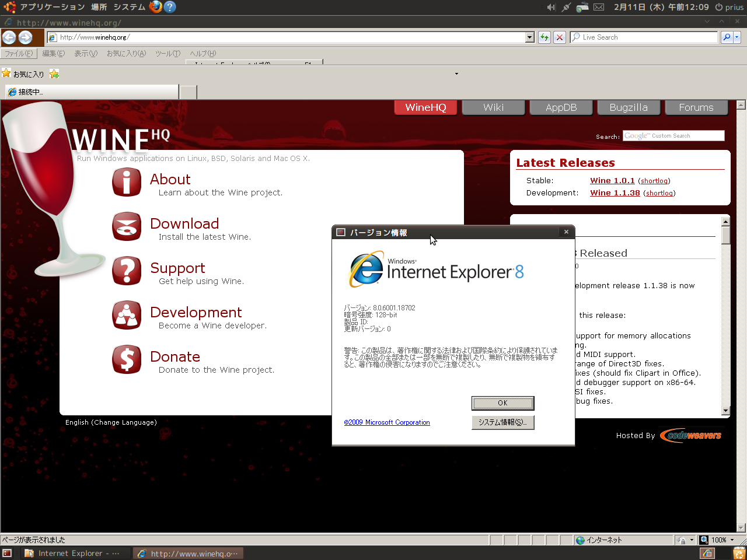Click the trash icon in bottom panel
The height and width of the screenshot is (560, 747).
[739, 553]
